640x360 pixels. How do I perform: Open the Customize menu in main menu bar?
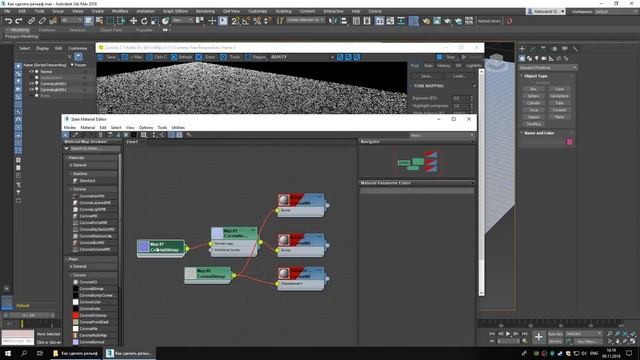[258, 11]
